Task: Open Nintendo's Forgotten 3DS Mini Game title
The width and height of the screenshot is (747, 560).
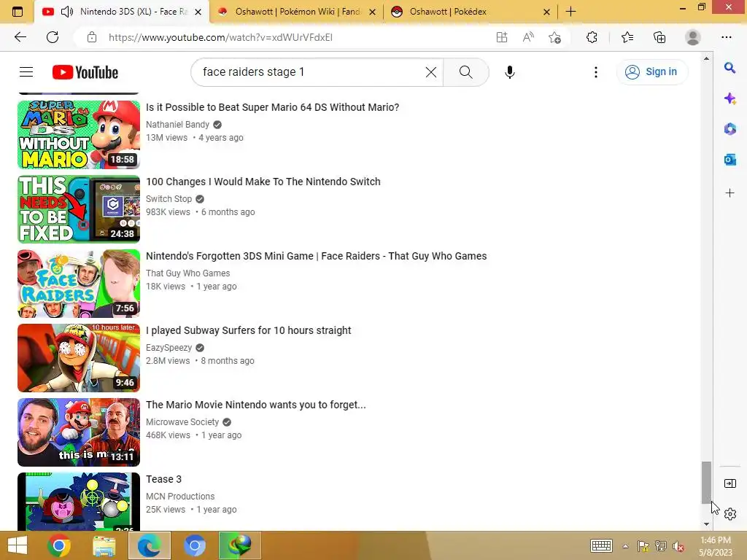Action: click(317, 256)
